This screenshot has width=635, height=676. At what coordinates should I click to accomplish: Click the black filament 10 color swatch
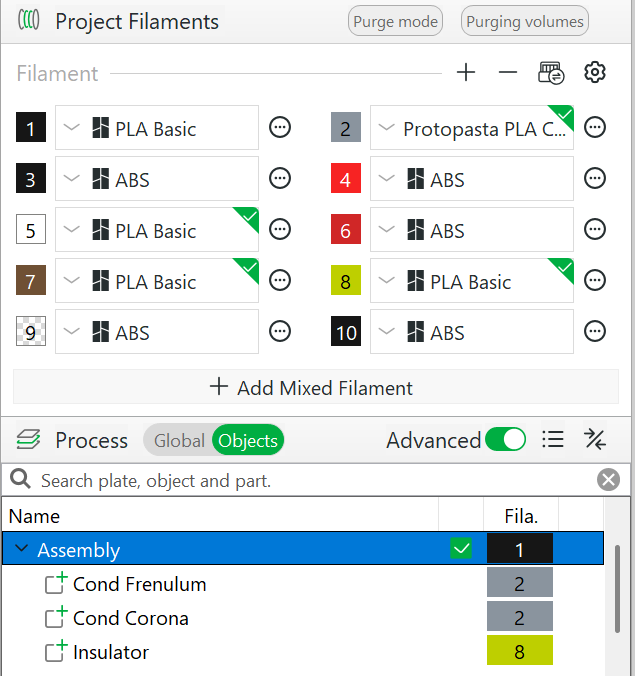point(346,331)
